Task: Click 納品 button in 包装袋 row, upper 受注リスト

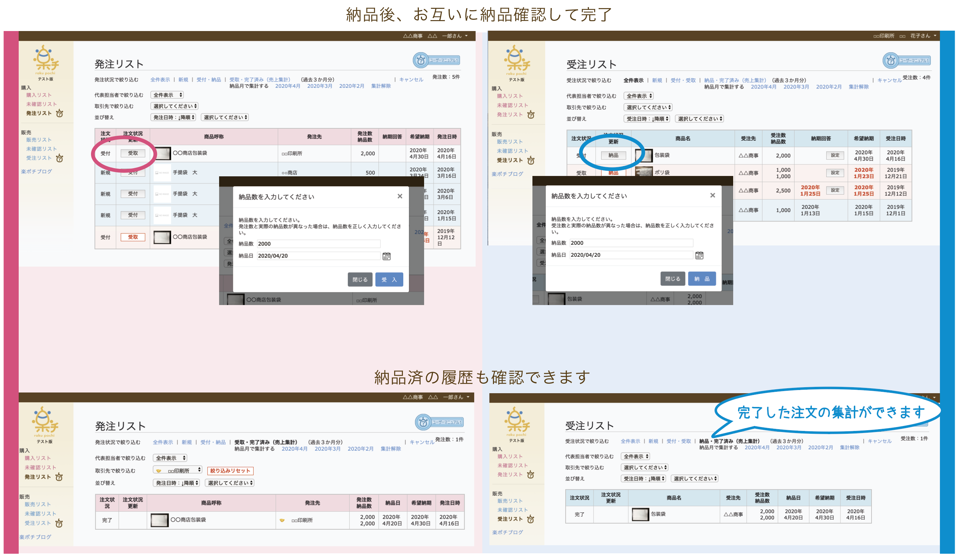Action: pos(614,155)
